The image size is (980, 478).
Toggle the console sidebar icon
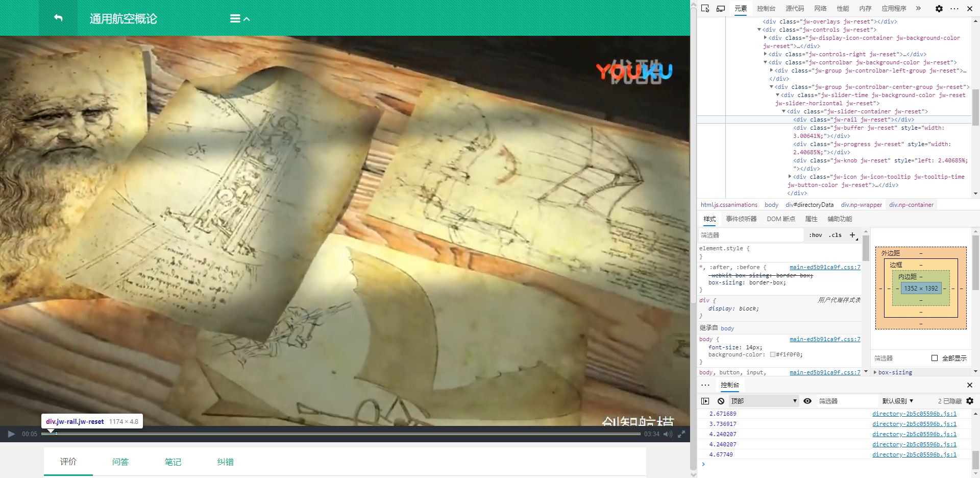point(705,401)
